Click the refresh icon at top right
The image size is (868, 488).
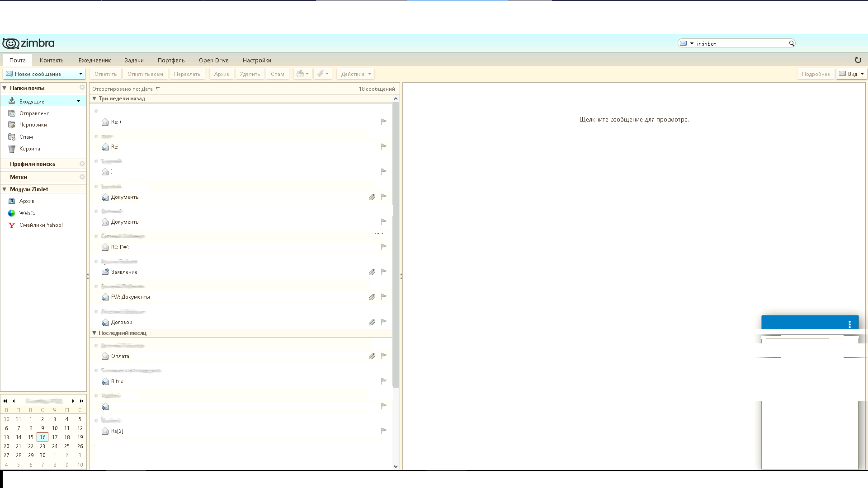point(858,60)
